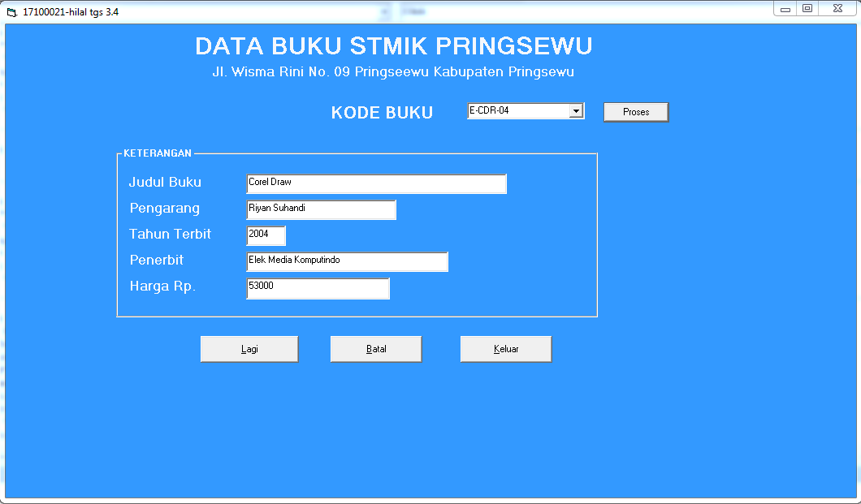This screenshot has width=861, height=504.
Task: Click the DATA BUKU STMIK PRINGSEWU heading
Action: (394, 46)
